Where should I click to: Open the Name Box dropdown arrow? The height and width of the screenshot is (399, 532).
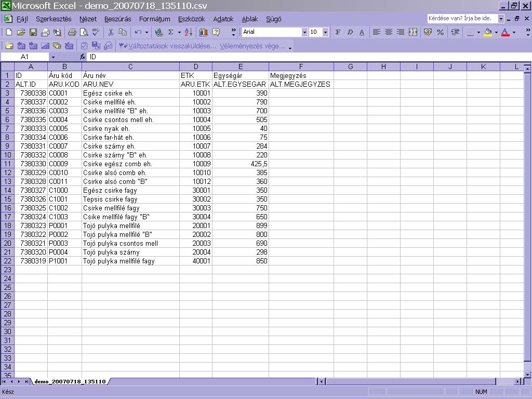click(52, 57)
